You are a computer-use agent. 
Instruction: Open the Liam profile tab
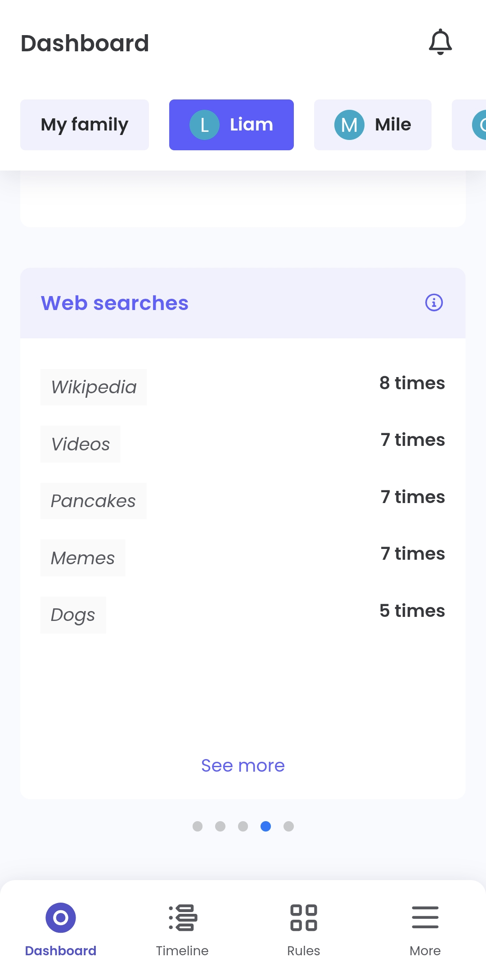pos(231,124)
